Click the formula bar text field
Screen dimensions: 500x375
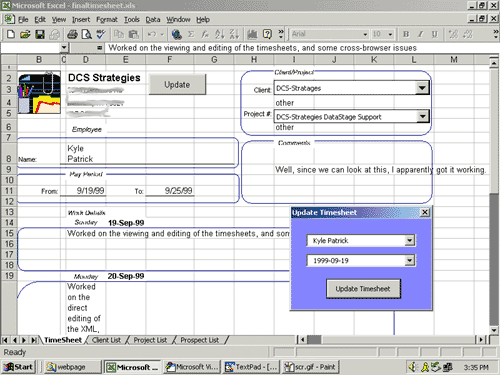[x=302, y=48]
